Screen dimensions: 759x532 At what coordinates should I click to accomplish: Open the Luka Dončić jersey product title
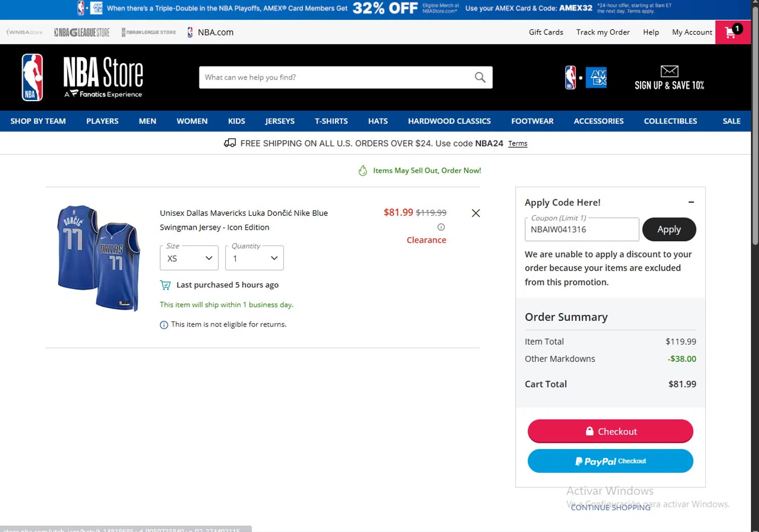point(243,220)
